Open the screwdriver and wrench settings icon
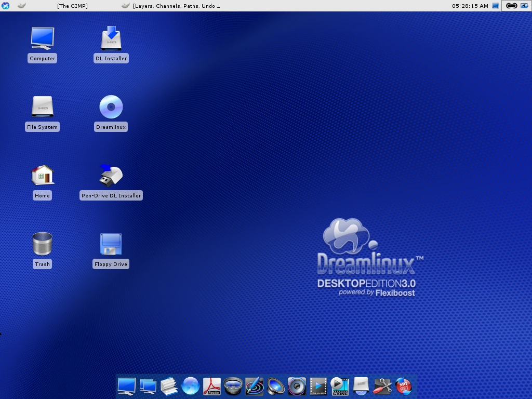Image resolution: width=532 pixels, height=399 pixels. point(382,386)
